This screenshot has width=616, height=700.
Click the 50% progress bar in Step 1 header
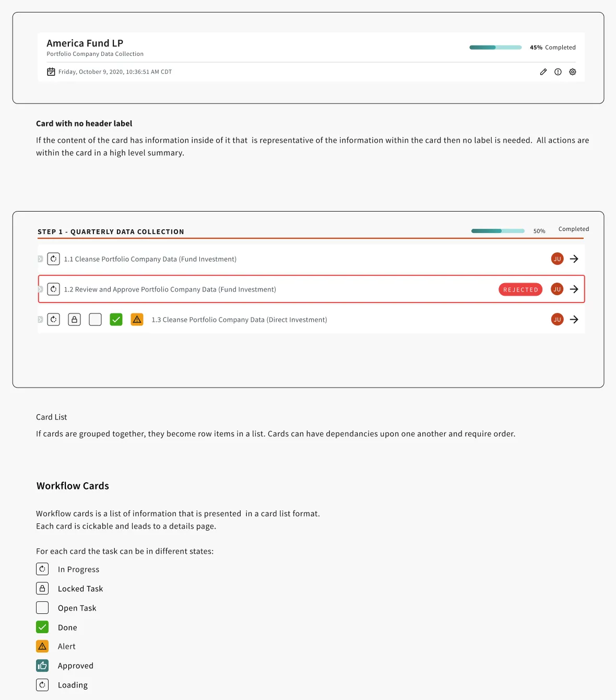[498, 231]
